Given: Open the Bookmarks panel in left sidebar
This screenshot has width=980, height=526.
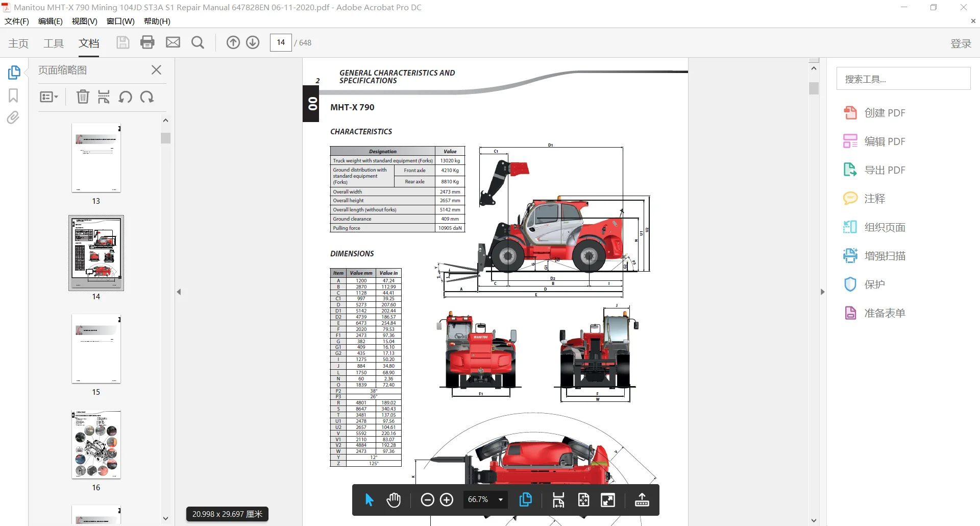Looking at the screenshot, I should 13,95.
